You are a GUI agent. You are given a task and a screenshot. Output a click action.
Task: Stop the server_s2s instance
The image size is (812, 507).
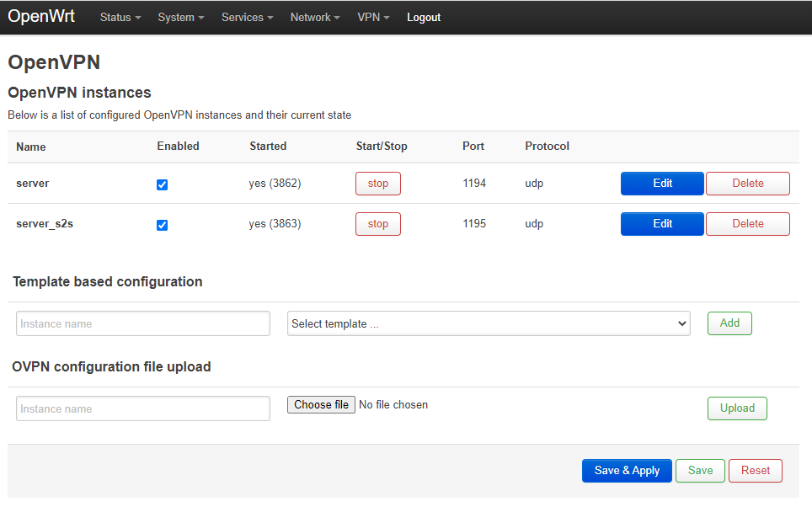pos(378,224)
